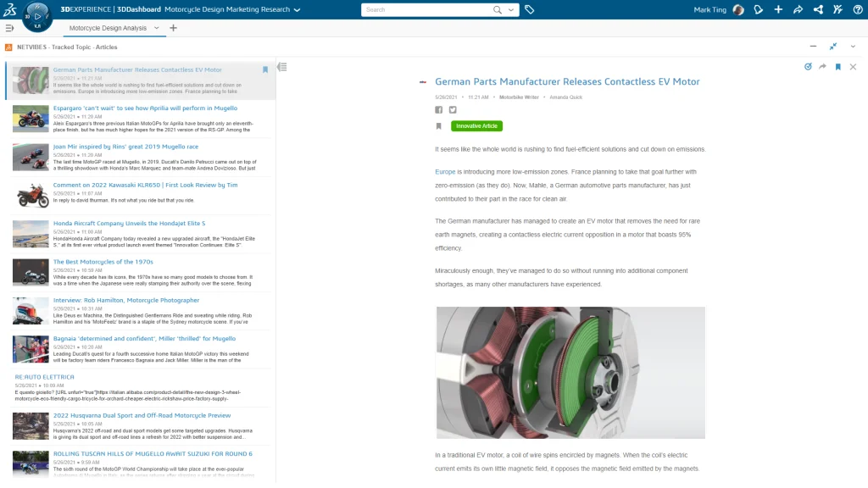The height and width of the screenshot is (488, 868).
Task: Open the article title link in reader
Action: (567, 81)
